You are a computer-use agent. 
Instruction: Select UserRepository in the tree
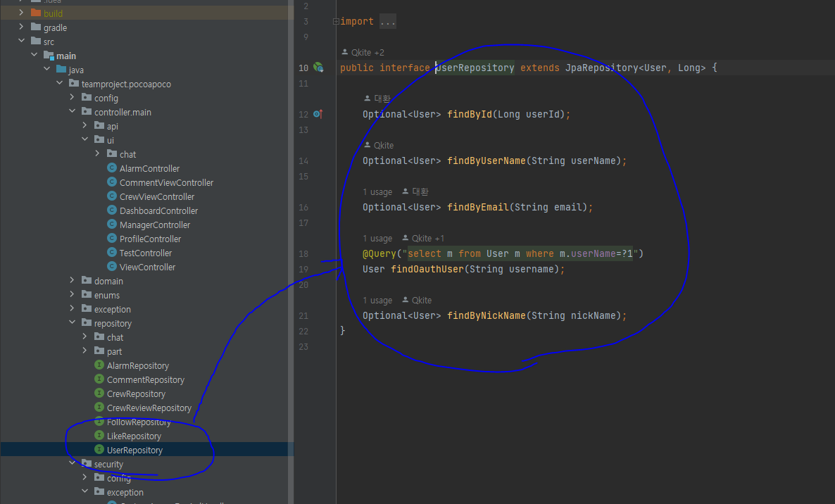click(x=134, y=451)
